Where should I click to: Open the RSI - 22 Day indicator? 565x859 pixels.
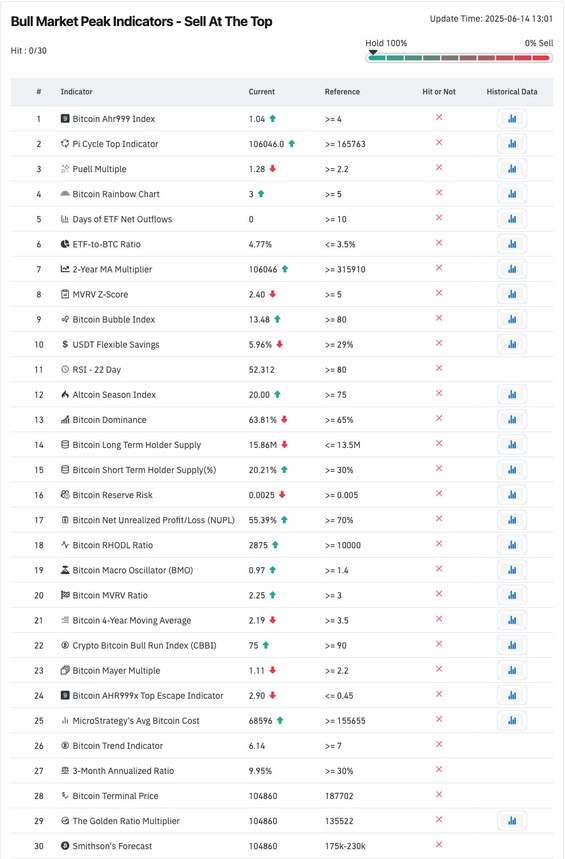[x=96, y=370]
